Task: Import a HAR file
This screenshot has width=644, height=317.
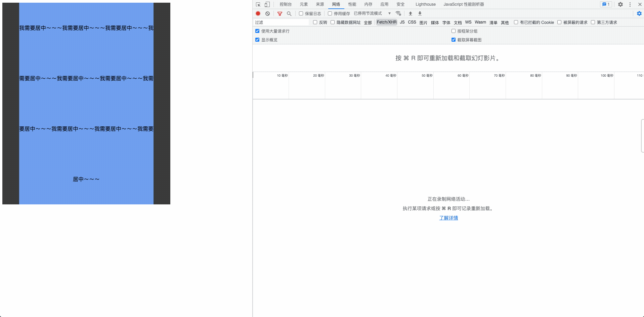Action: 410,13
